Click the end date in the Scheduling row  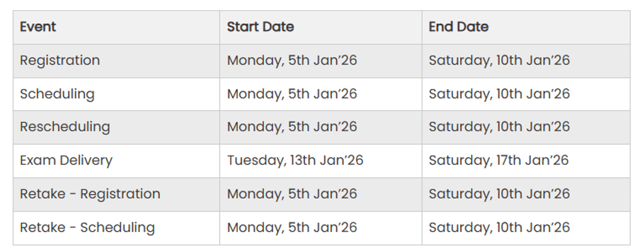pos(499,94)
